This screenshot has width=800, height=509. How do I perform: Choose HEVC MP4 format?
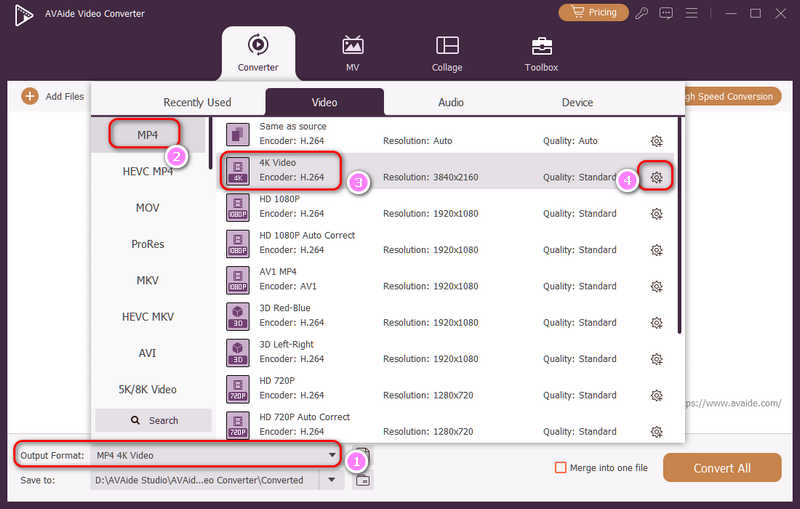point(147,171)
